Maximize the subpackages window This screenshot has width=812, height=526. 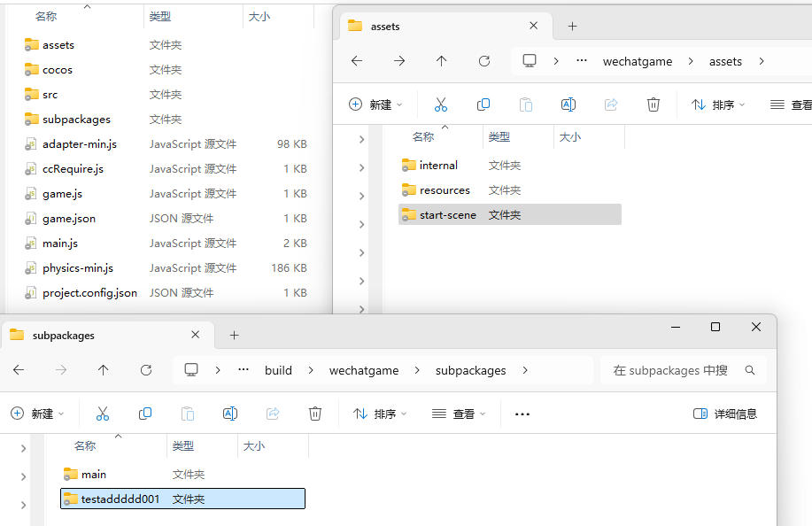pos(715,327)
